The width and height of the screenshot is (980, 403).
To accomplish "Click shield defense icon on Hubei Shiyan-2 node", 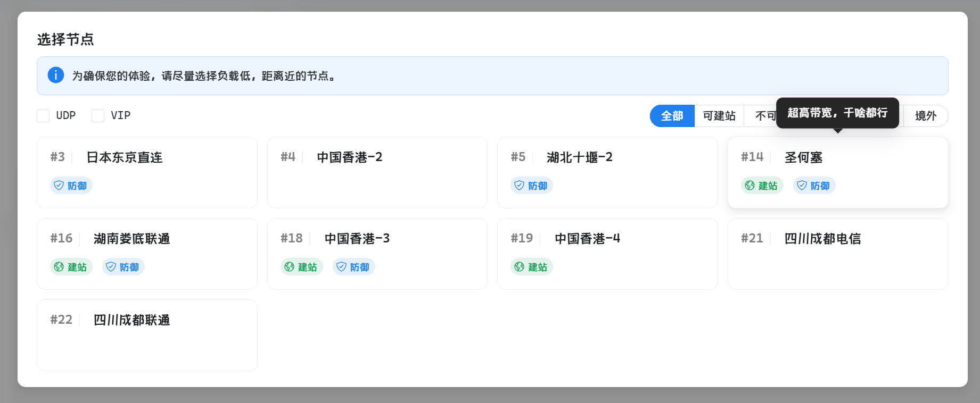I will click(520, 186).
